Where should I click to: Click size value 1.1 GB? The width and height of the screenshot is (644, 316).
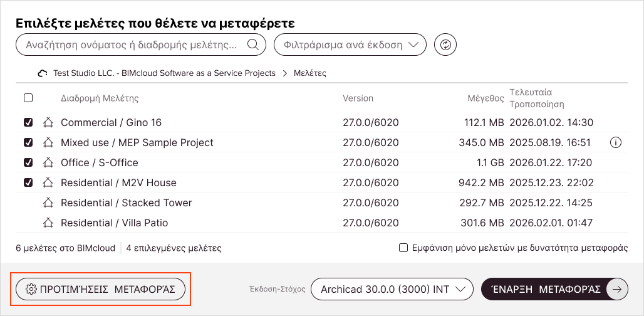point(491,163)
